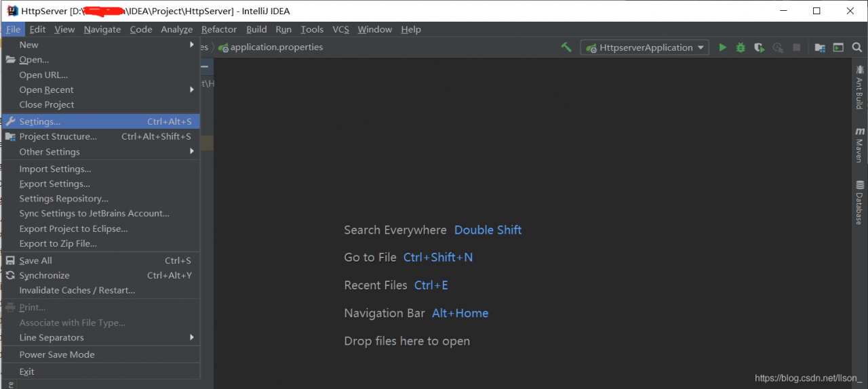Toggle Power Save Mode
The width and height of the screenshot is (868, 389).
(x=100, y=354)
